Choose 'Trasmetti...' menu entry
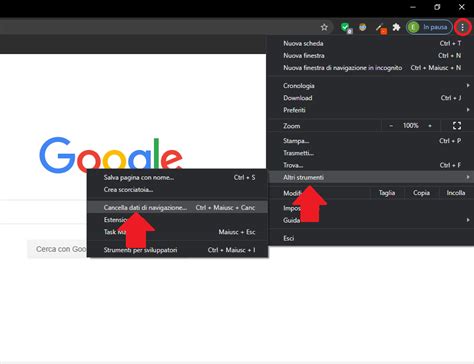The height and width of the screenshot is (364, 474). point(371,153)
